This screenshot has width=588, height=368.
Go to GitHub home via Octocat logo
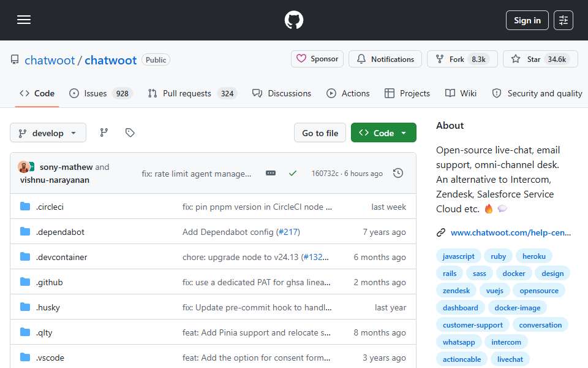point(293,20)
